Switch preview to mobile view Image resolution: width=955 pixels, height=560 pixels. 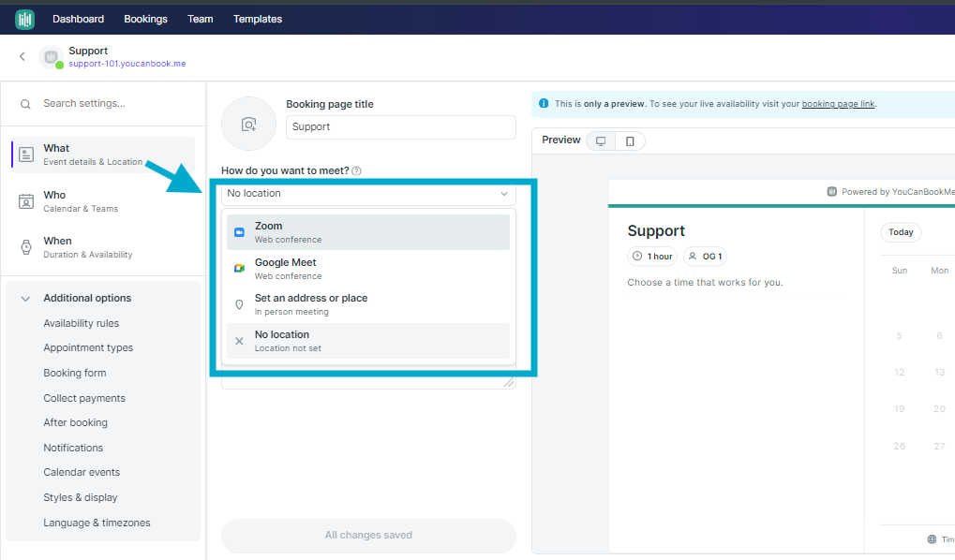coord(630,141)
